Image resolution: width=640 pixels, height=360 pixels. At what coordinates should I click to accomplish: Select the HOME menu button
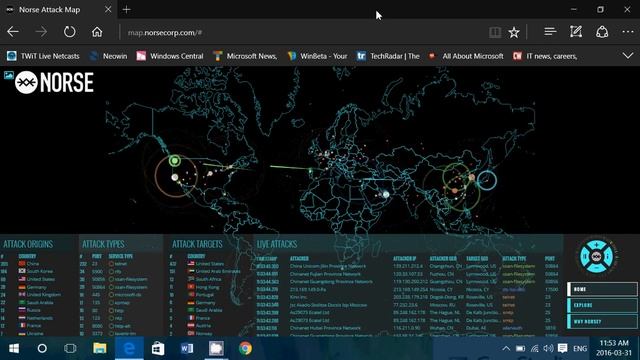point(602,289)
